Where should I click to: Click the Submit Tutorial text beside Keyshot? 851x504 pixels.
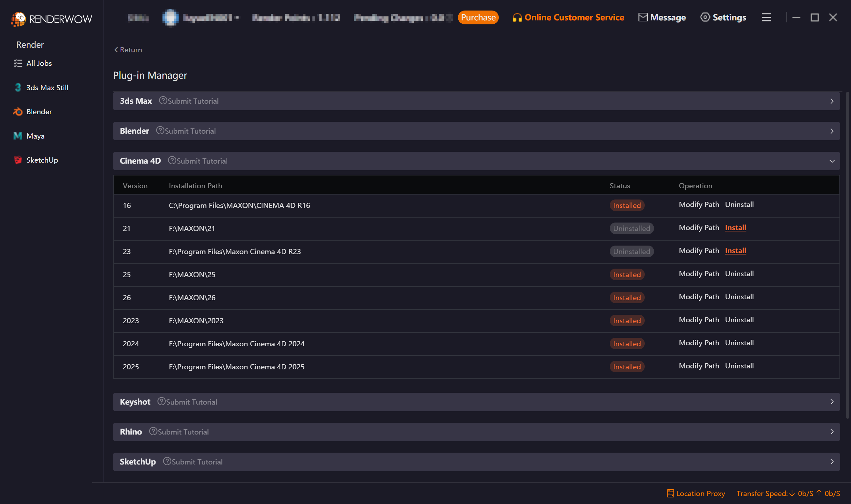point(191,402)
